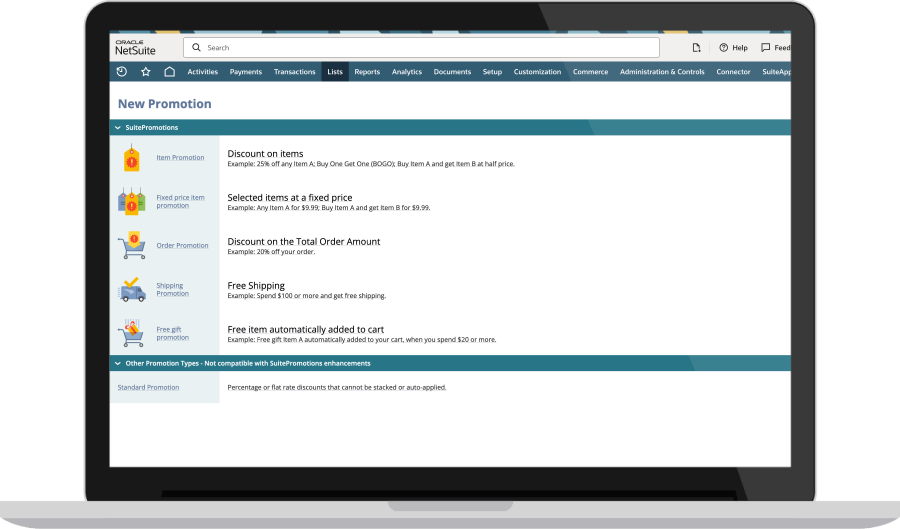This screenshot has width=900, height=529.
Task: Open the Lists menu
Action: (x=335, y=72)
